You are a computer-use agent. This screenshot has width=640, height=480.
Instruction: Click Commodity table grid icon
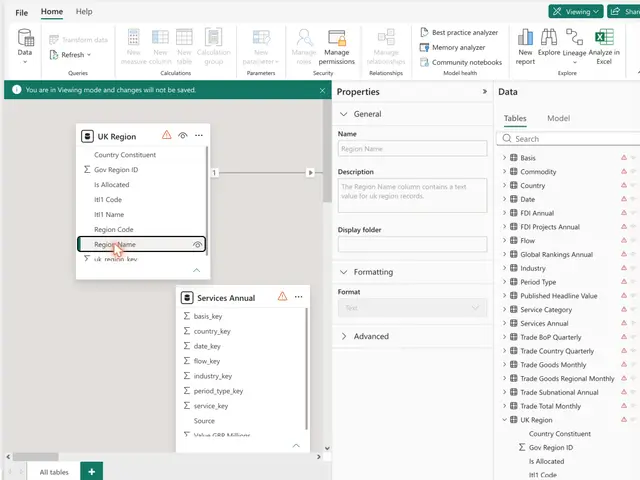[514, 171]
